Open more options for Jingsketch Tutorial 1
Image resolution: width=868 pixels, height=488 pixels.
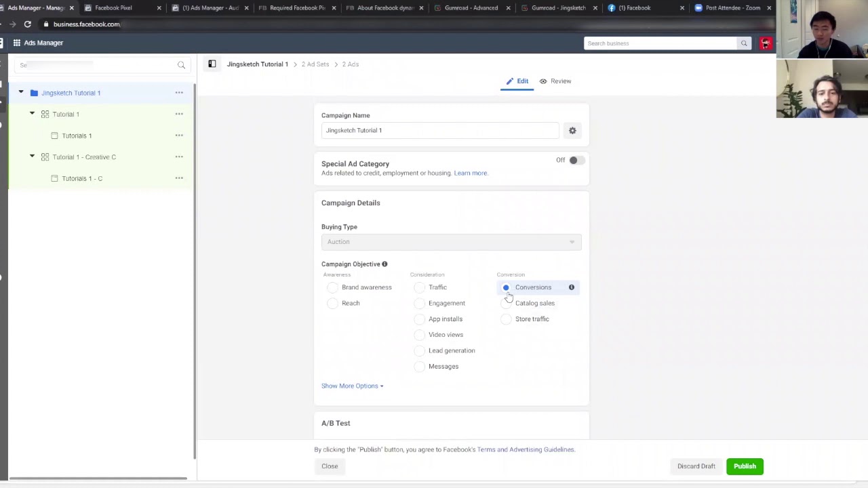point(179,93)
